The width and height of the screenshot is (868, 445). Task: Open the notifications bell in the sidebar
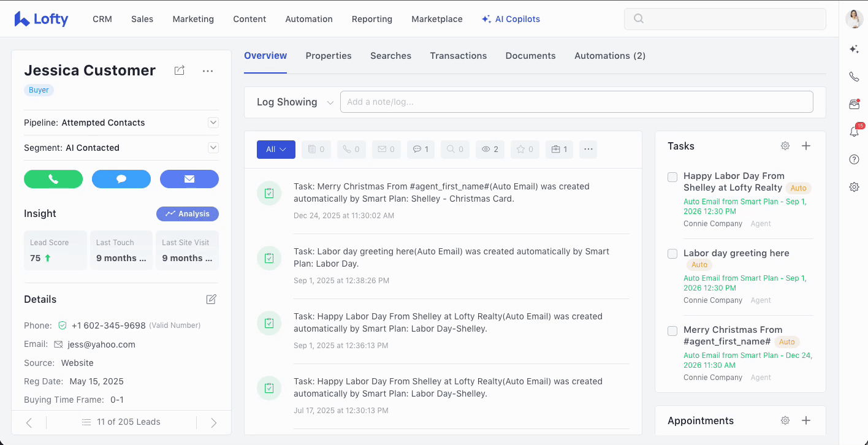coord(854,132)
